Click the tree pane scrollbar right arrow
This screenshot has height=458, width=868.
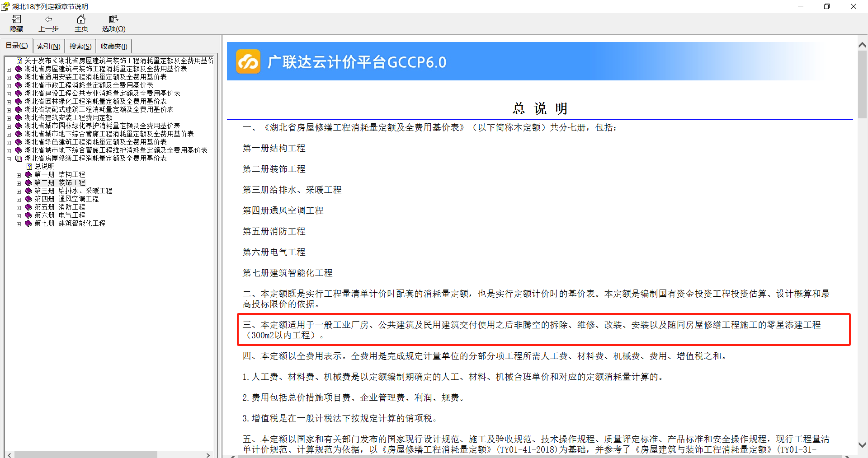[x=208, y=454]
